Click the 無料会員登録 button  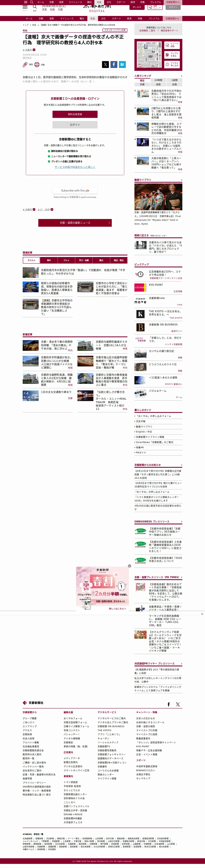pos(75,114)
